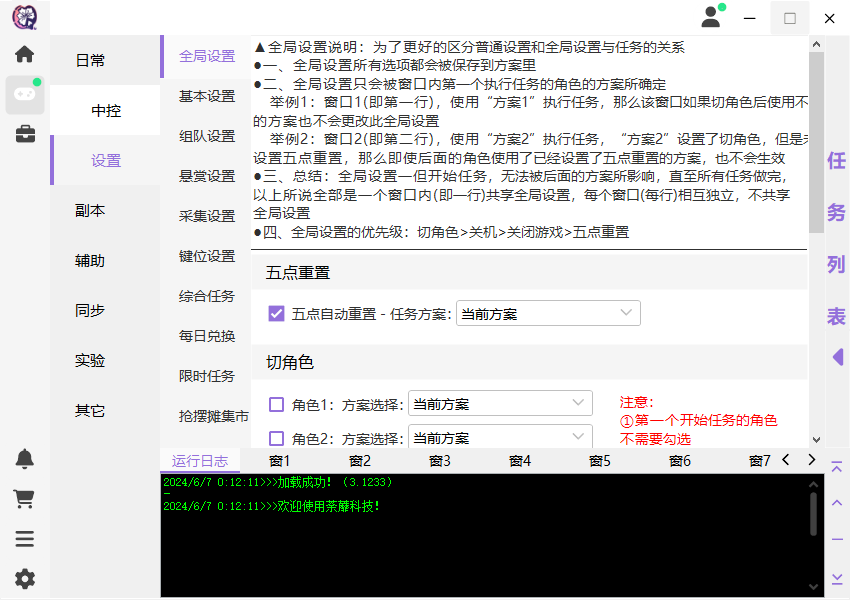Switch to 窗3 log tab
Viewport: 850px width, 600px height.
pos(440,461)
